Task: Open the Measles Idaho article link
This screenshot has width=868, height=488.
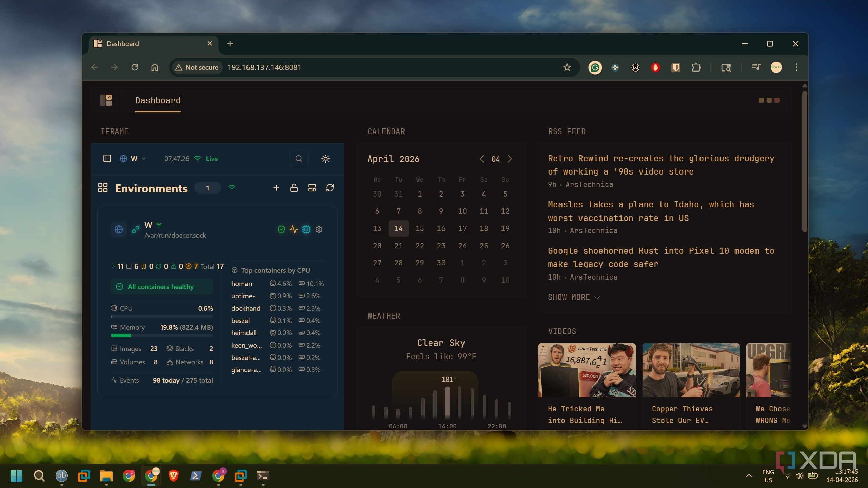Action: click(x=651, y=211)
